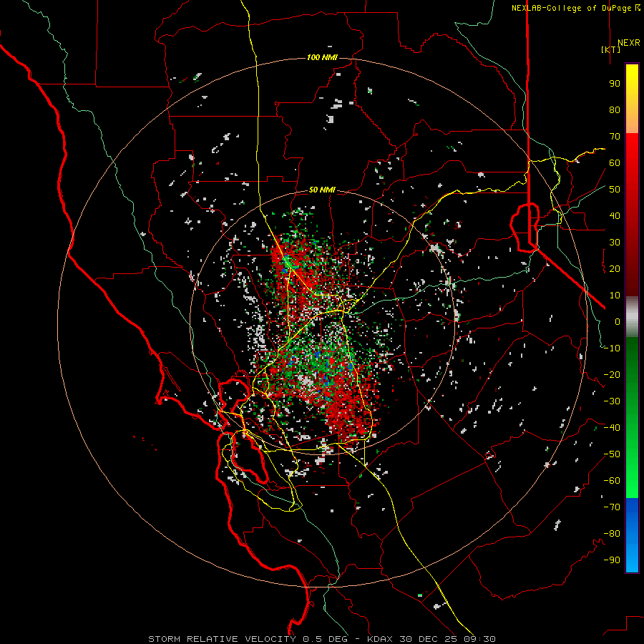Click the blue bottom section of velocity scale

pos(632,535)
